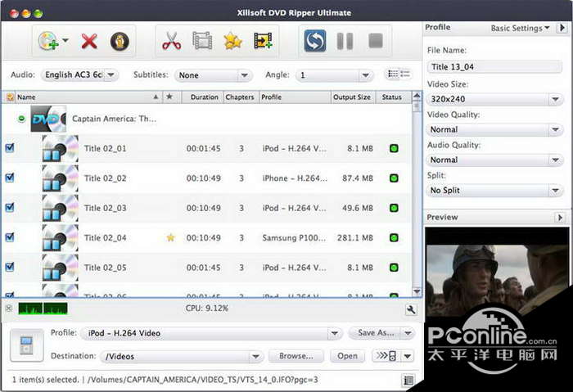Click the Add DVD disc icon

[x=47, y=41]
